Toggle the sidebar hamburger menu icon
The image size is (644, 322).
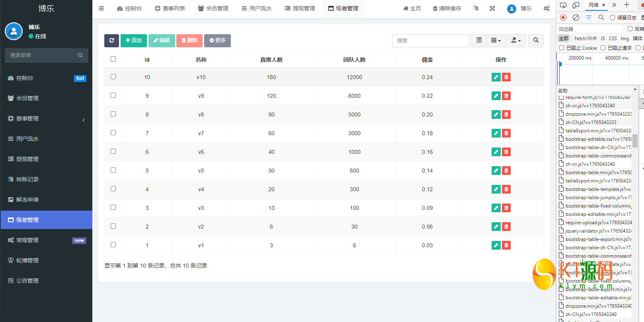(101, 8)
